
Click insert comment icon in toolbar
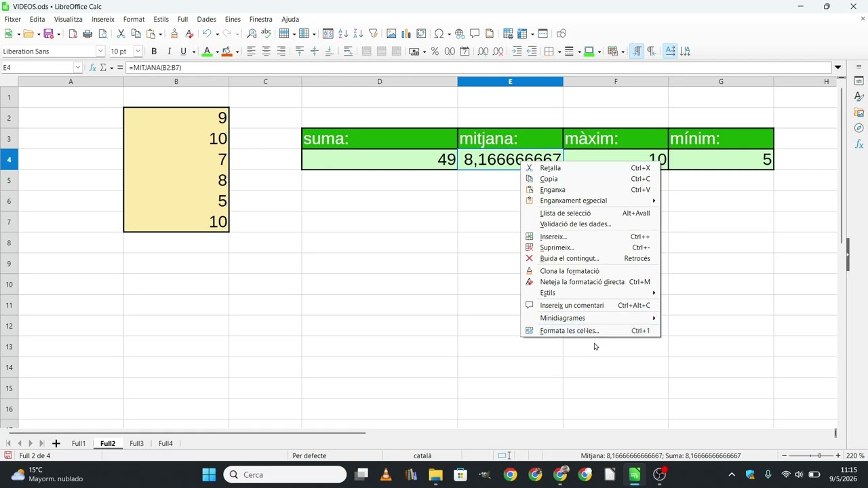(x=475, y=33)
